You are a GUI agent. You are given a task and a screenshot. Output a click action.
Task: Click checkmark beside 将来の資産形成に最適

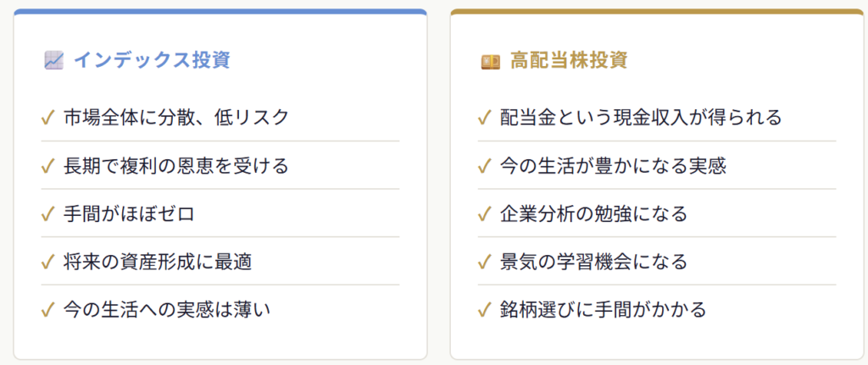pyautogui.click(x=47, y=262)
